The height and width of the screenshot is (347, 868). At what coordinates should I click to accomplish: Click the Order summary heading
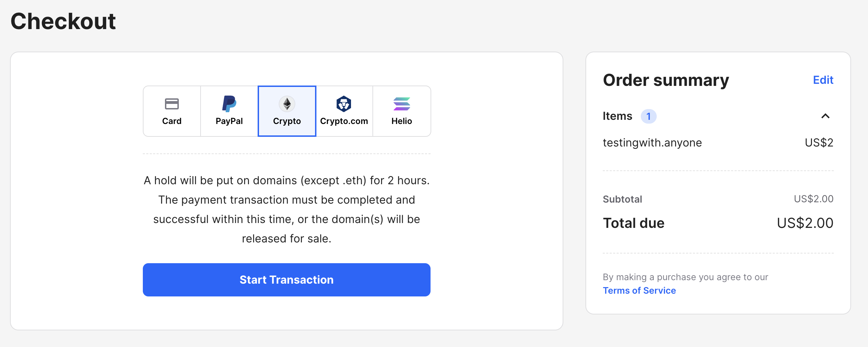click(x=666, y=80)
